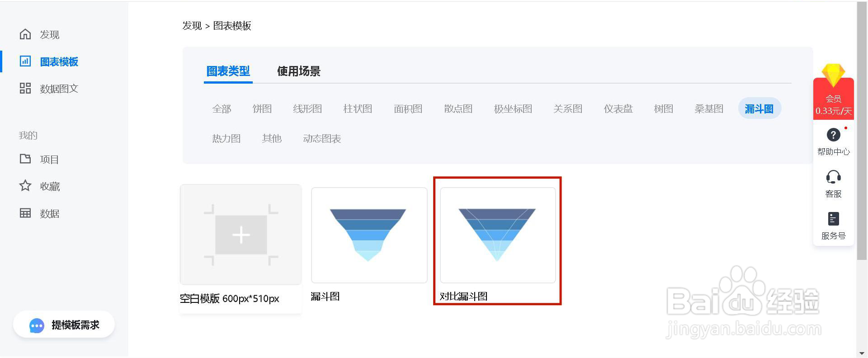Click the diamond membership icon
Viewport: 868px width, 358px height.
[x=833, y=75]
